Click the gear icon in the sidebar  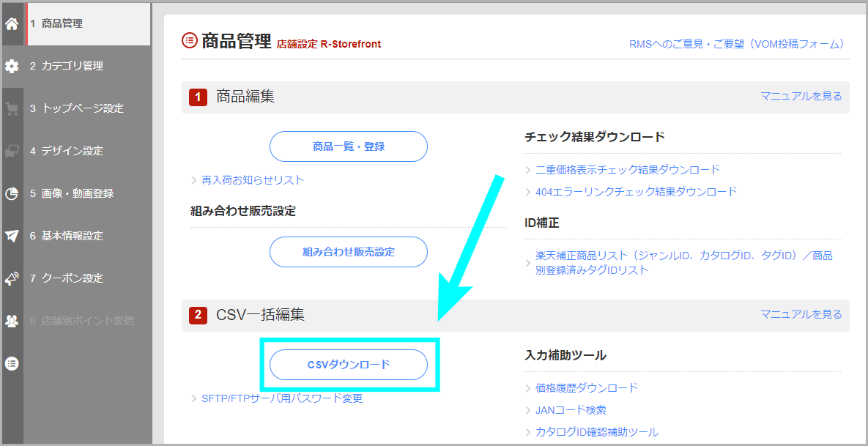point(12,66)
